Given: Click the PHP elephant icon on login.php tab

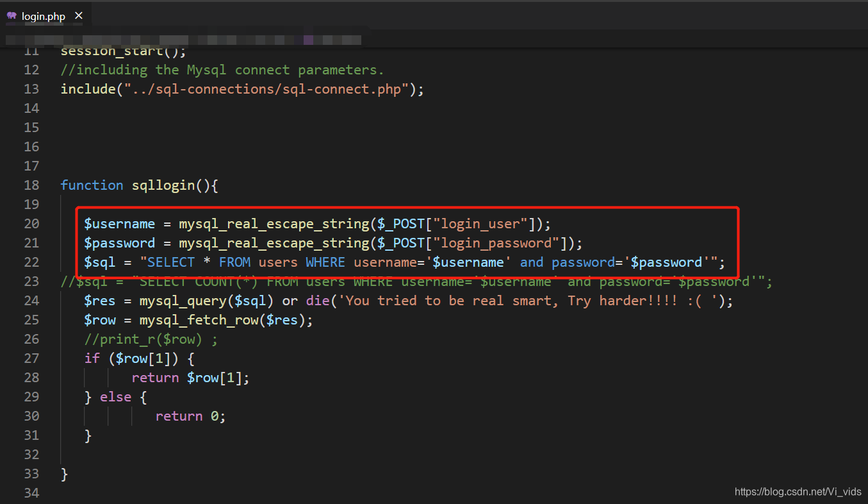Looking at the screenshot, I should pyautogui.click(x=12, y=16).
